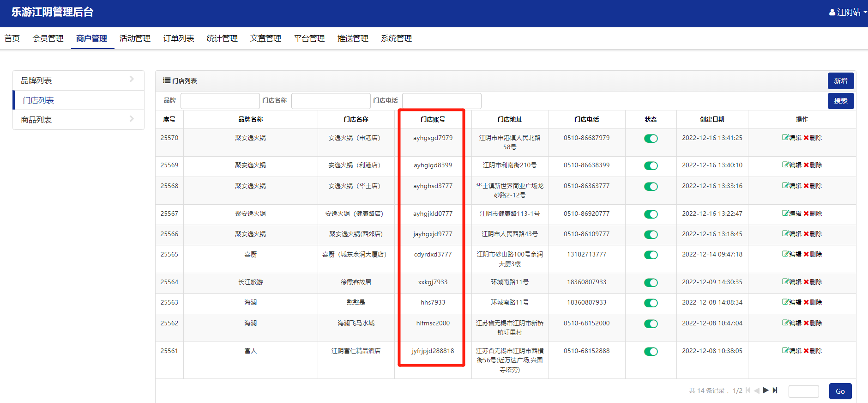The width and height of the screenshot is (868, 403).
Task: Toggle status switch for 安逸火锅（申港店）
Action: pyautogui.click(x=651, y=139)
